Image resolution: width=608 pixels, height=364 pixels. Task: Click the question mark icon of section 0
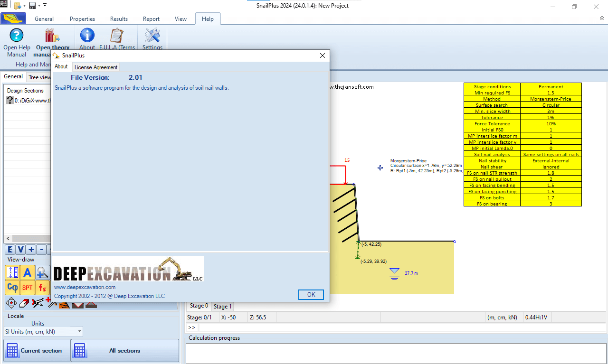(x=10, y=100)
